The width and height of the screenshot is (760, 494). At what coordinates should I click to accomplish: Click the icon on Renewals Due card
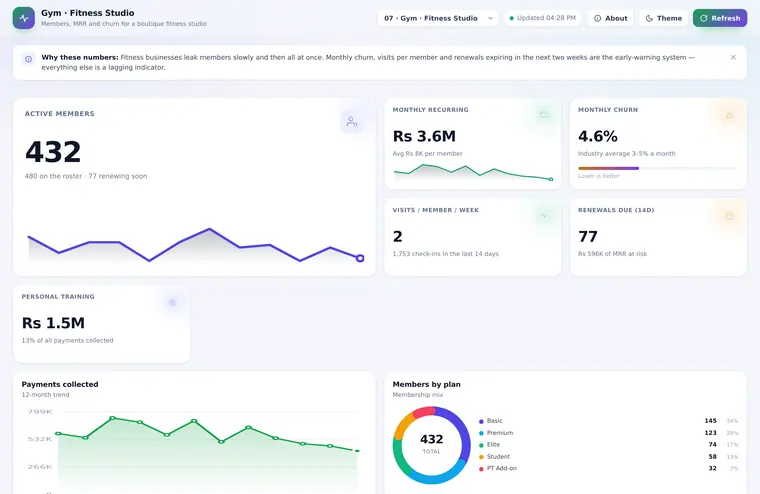tap(729, 216)
